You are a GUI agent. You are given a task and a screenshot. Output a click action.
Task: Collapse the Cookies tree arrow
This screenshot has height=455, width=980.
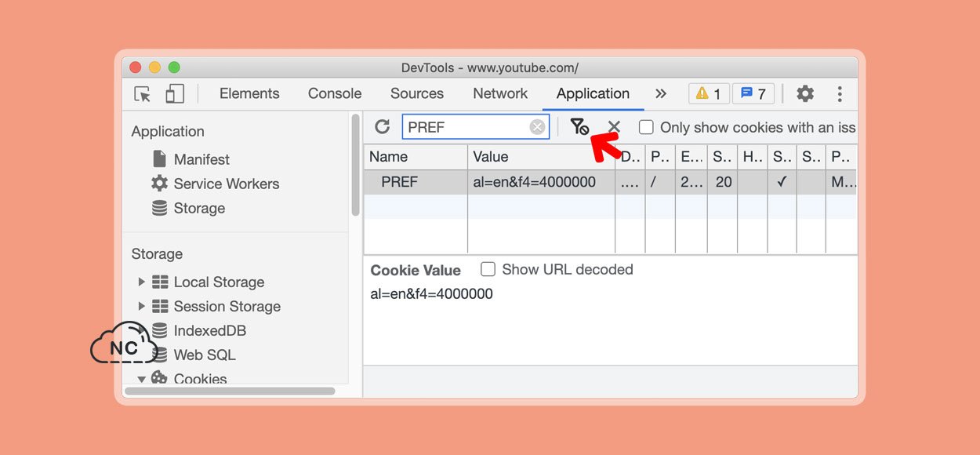click(x=141, y=379)
